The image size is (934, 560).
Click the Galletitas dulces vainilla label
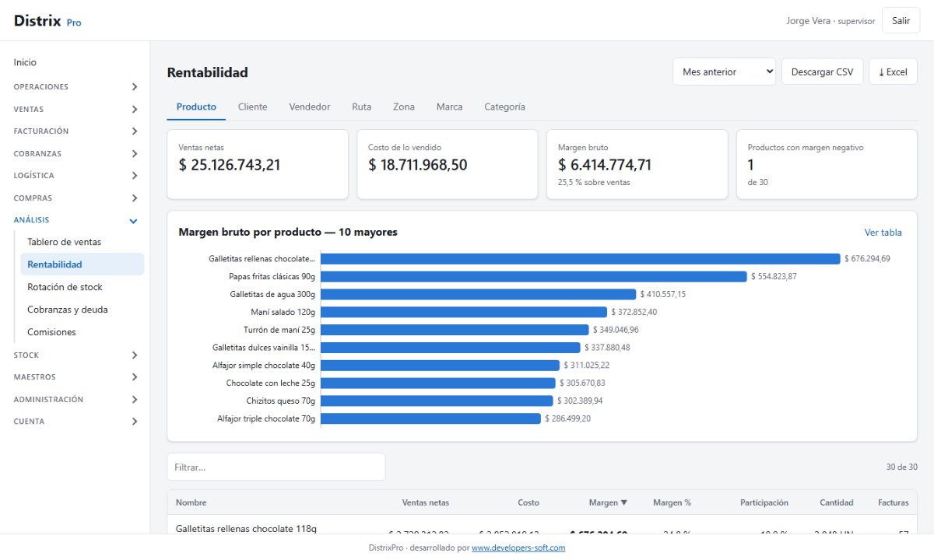pos(264,348)
